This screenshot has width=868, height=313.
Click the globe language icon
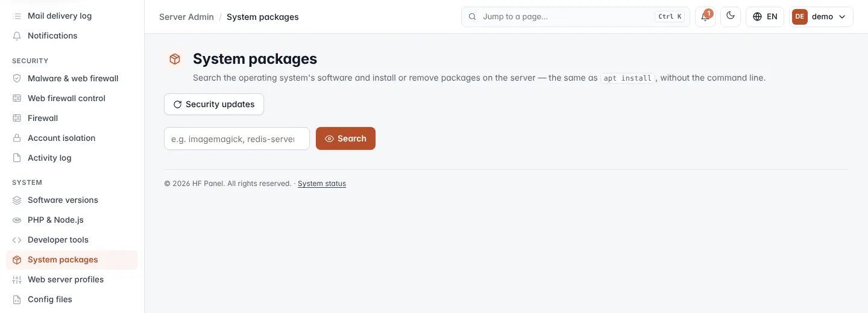[758, 17]
